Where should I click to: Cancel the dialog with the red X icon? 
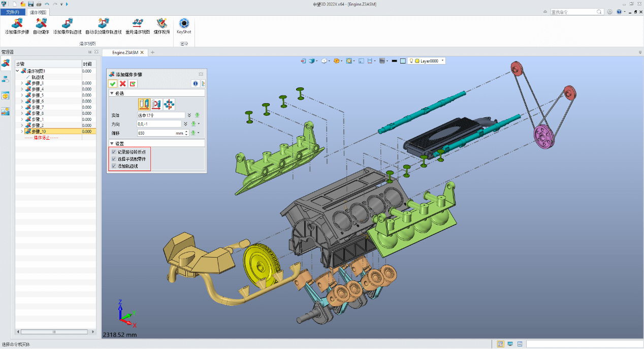tap(122, 84)
